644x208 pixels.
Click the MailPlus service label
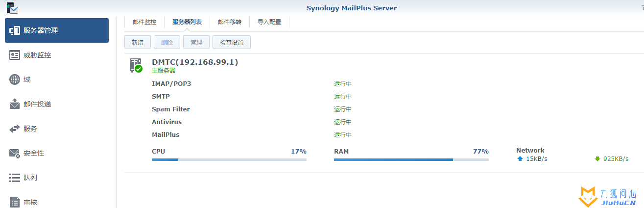click(x=166, y=135)
